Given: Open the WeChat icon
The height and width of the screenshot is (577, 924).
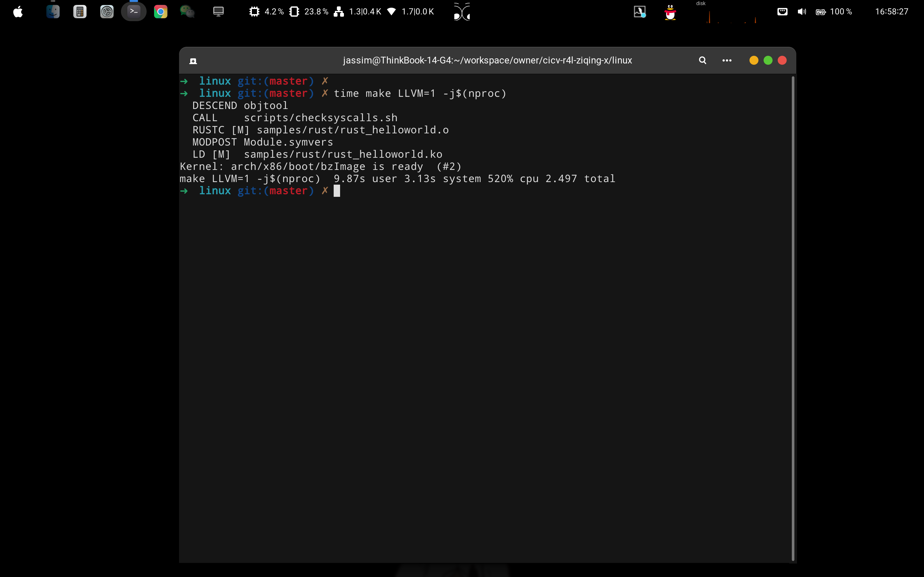Looking at the screenshot, I should tap(187, 12).
